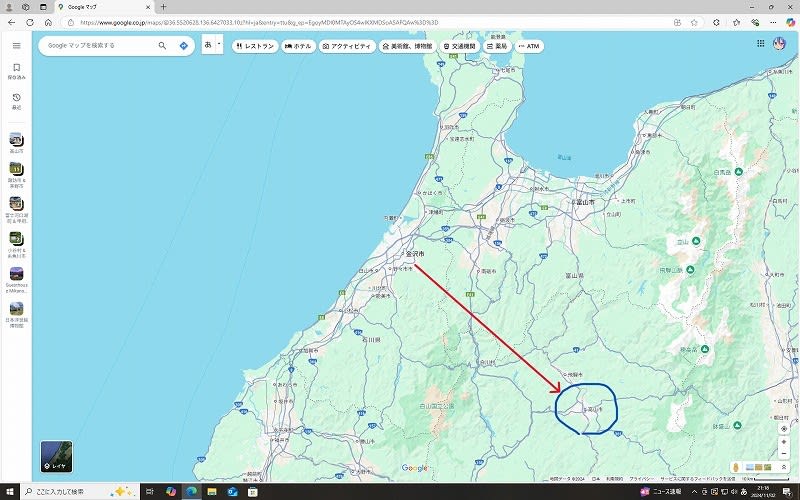800x500 pixels.
Task: Open directions with the blue route icon
Action: (x=184, y=46)
